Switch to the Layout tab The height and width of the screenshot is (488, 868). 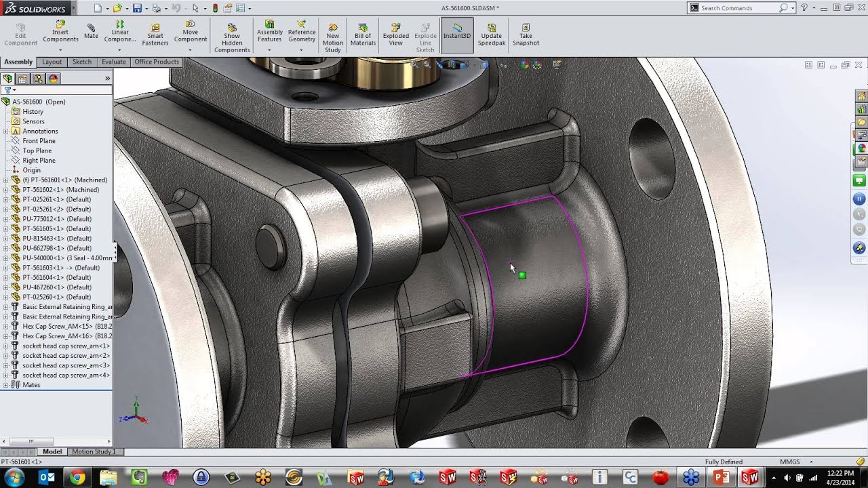point(52,62)
